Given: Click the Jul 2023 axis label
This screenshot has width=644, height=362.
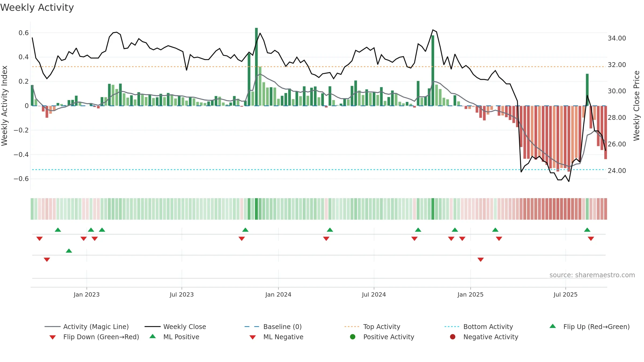Looking at the screenshot, I should coord(182,294).
